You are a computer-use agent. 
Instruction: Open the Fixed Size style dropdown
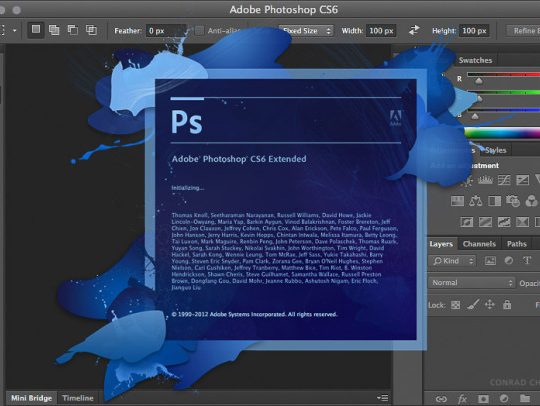pos(306,31)
